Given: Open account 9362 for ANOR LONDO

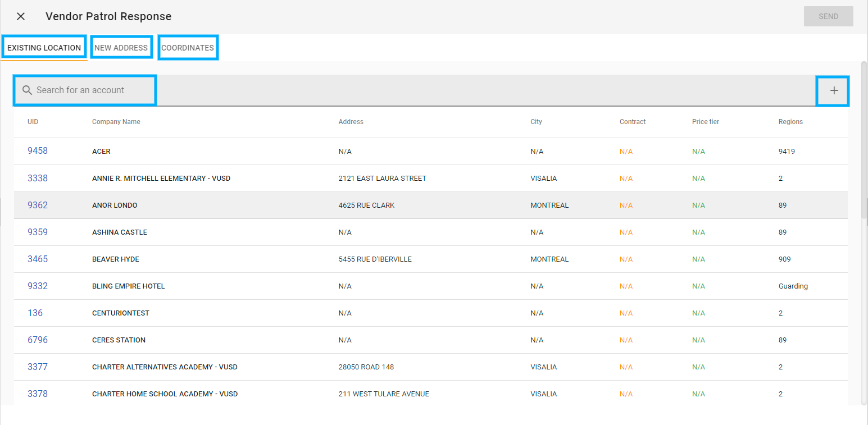Looking at the screenshot, I should (x=38, y=205).
